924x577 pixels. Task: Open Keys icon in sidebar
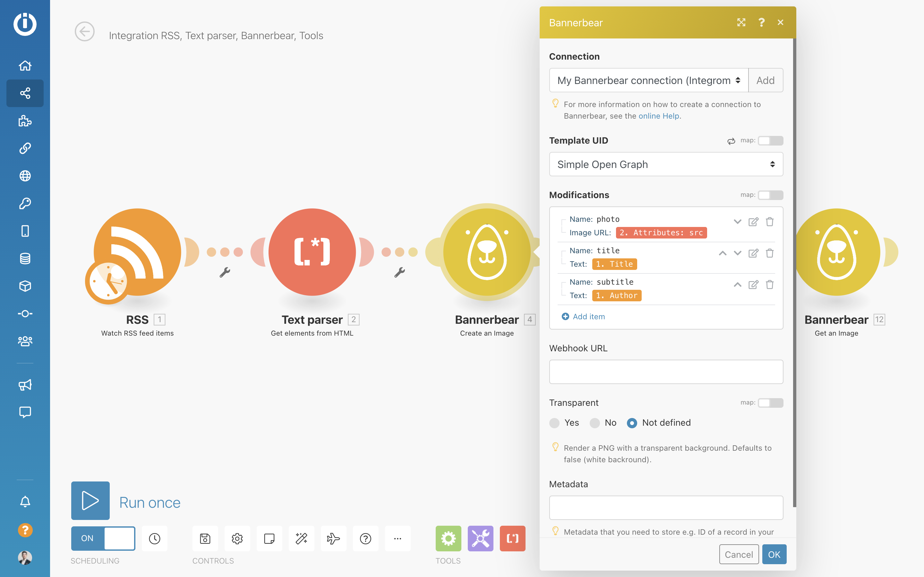click(x=25, y=204)
